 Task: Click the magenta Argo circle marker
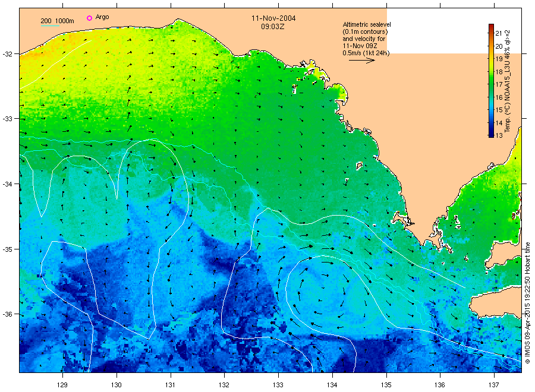pos(89,18)
